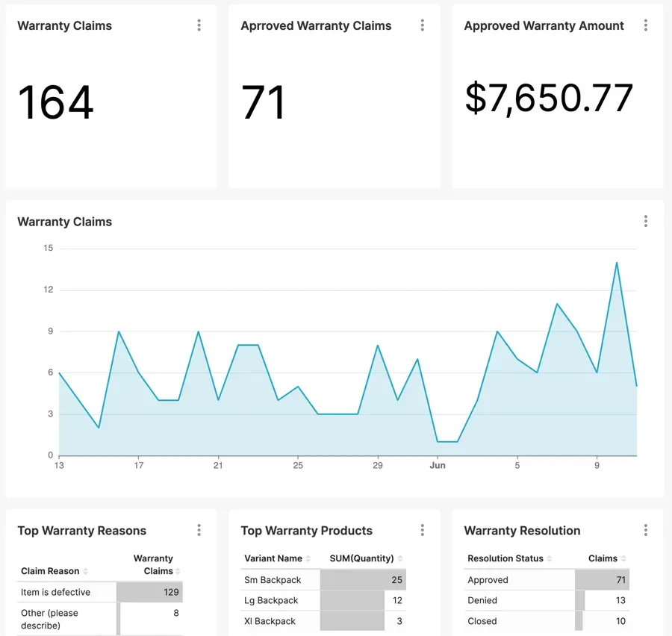Click the highest peak on the claims chart
This screenshot has width=672, height=636.
(x=617, y=263)
